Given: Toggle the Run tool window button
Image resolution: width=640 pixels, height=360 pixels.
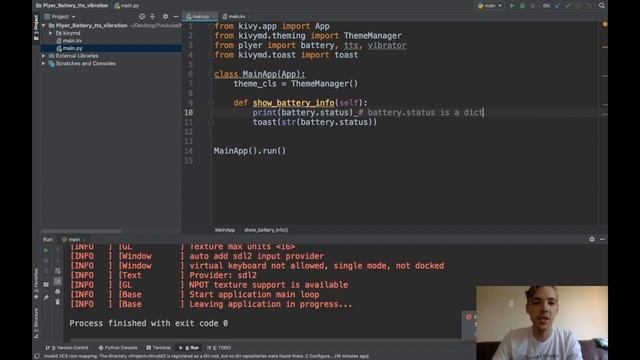Looking at the screenshot, I should pyautogui.click(x=189, y=348).
